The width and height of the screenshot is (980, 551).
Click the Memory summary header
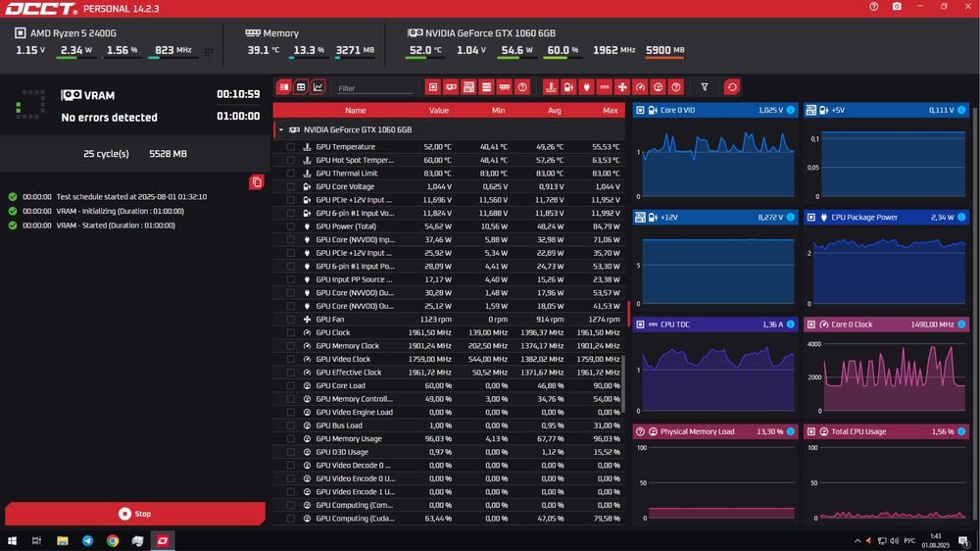(x=271, y=33)
